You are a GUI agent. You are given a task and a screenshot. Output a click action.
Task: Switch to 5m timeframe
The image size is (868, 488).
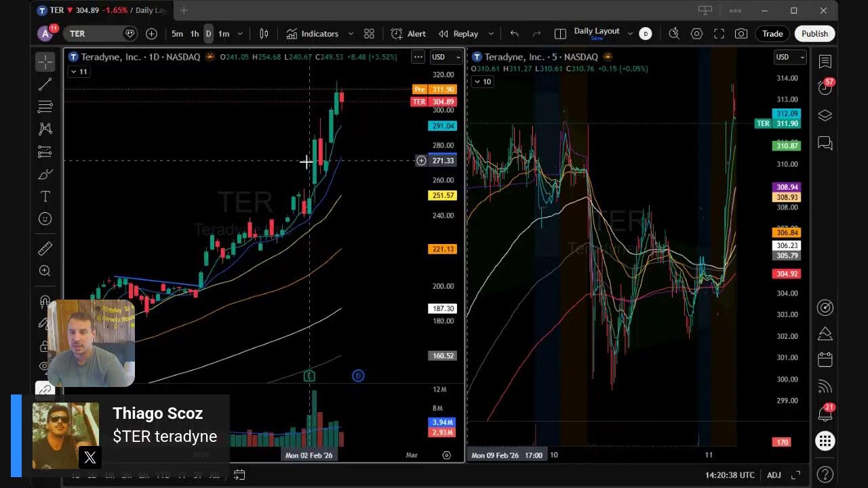click(177, 34)
